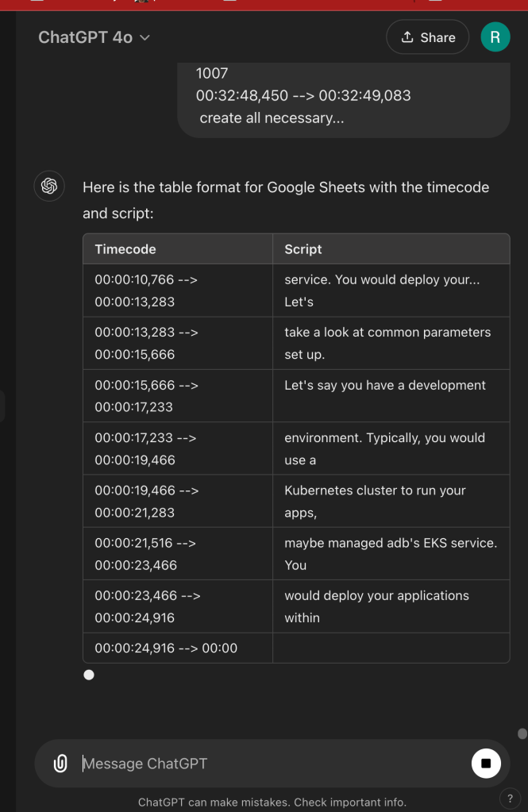Select the cell starting with 00:00:23,466 -->

click(178, 606)
